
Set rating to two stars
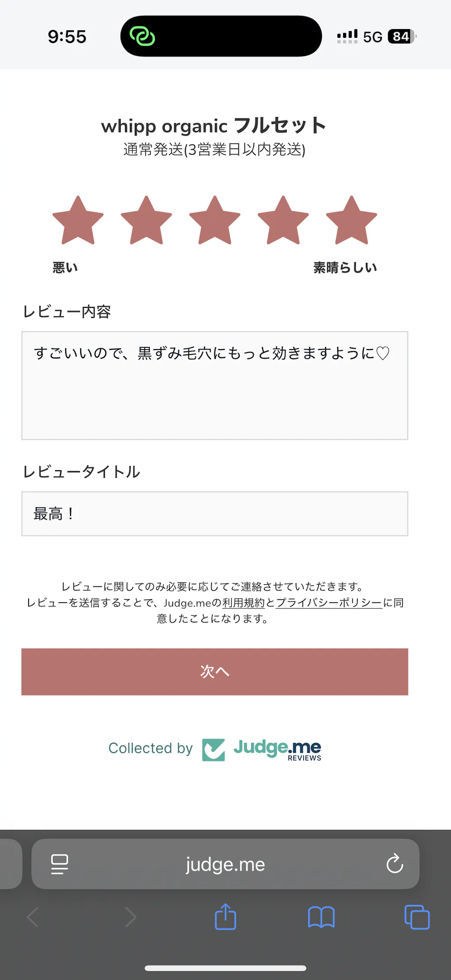[x=146, y=221]
